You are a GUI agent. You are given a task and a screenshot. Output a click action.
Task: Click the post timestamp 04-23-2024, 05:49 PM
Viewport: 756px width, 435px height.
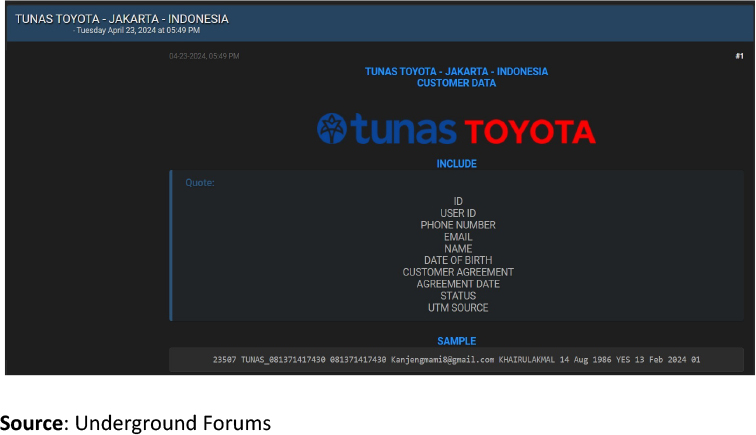click(204, 56)
